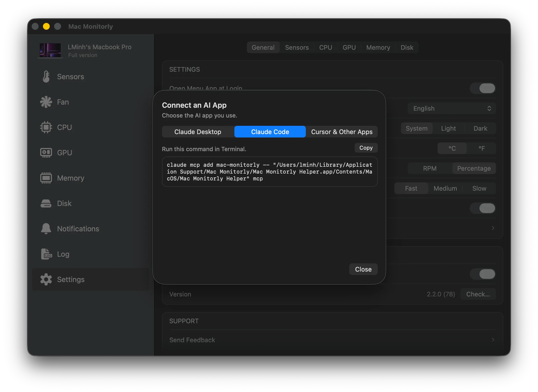Select the Log file icon in sidebar
538x392 pixels.
pyautogui.click(x=46, y=254)
